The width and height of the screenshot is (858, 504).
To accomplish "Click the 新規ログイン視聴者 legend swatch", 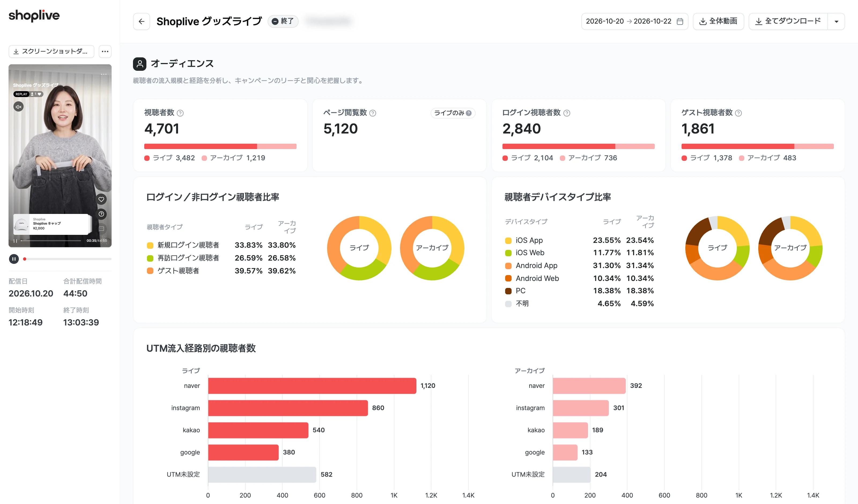I will [x=150, y=245].
